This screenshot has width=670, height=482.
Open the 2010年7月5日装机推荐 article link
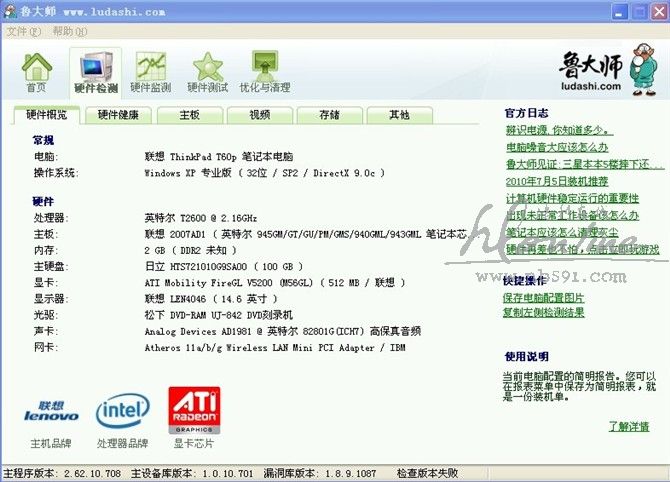[x=556, y=181]
